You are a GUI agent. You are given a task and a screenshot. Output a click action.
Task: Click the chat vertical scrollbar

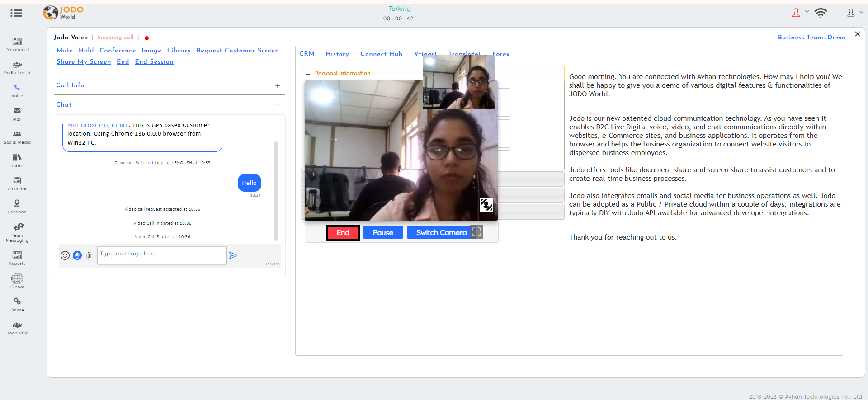coord(276,190)
